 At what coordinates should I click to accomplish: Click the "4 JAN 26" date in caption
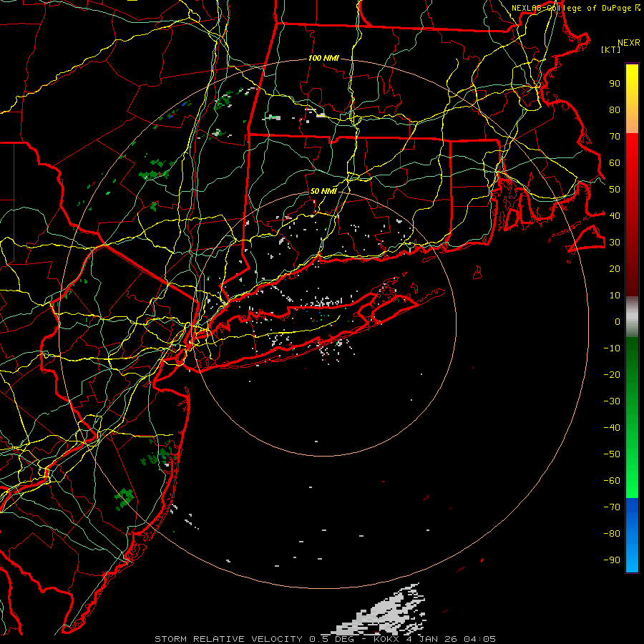click(x=432, y=639)
